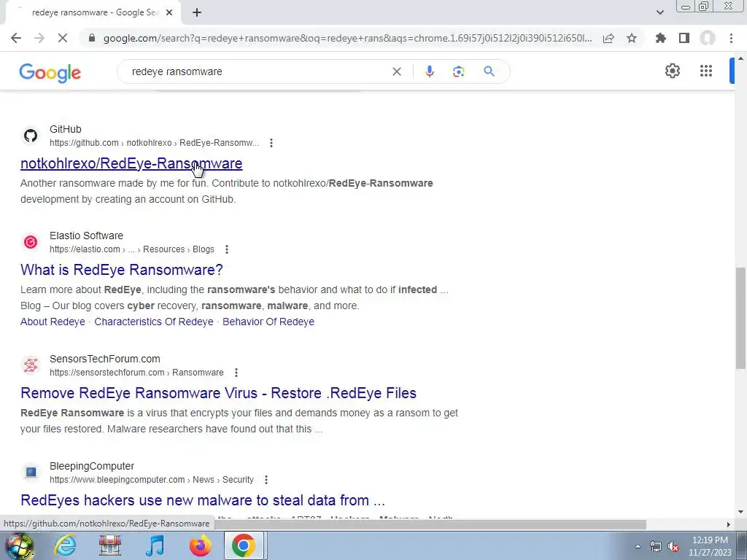This screenshot has width=747, height=560.
Task: Open Remove RedEye Ransomware Virus result
Action: pos(218,393)
